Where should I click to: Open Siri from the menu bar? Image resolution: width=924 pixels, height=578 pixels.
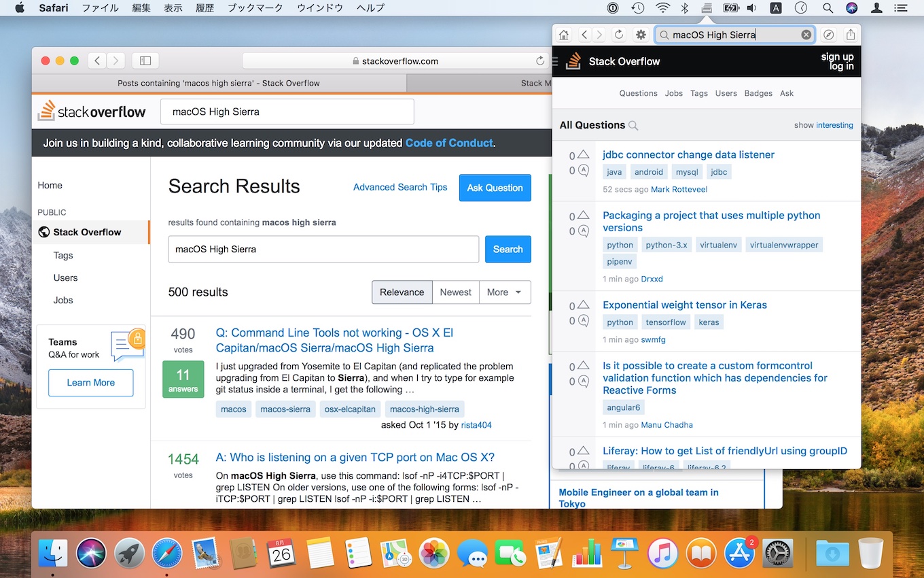[x=852, y=8]
